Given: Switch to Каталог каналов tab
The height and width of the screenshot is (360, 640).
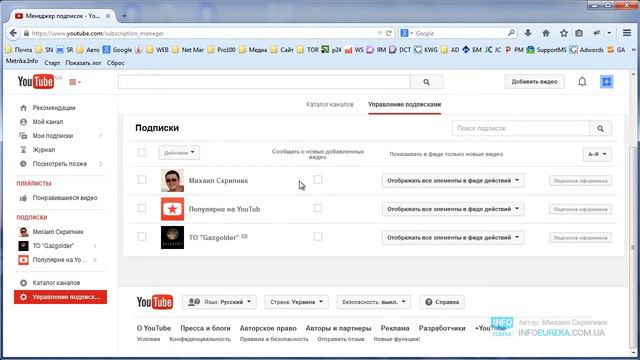Looking at the screenshot, I should (x=330, y=104).
